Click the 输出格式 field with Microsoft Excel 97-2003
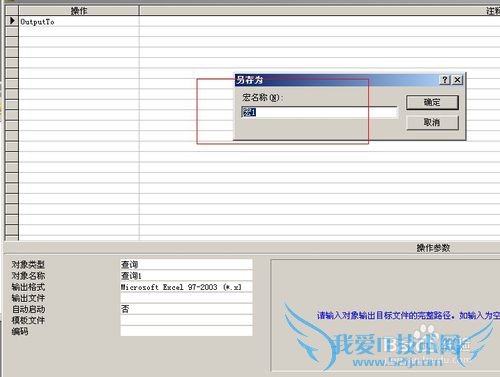Image resolution: width=500 pixels, height=377 pixels. [x=186, y=287]
